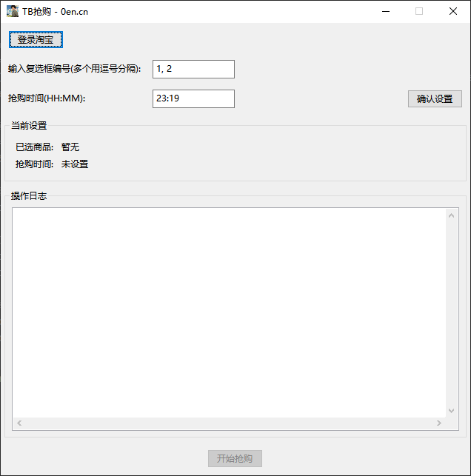Click the log horizontal scrollbar right arrow
This screenshot has width=471, height=476.
click(x=439, y=423)
